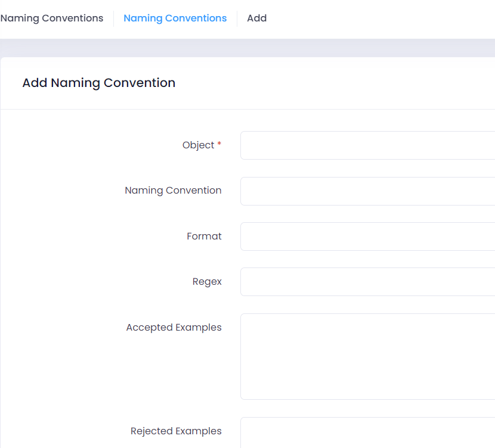Image resolution: width=495 pixels, height=448 pixels.
Task: Click the Add breadcrumb item
Action: (x=256, y=18)
